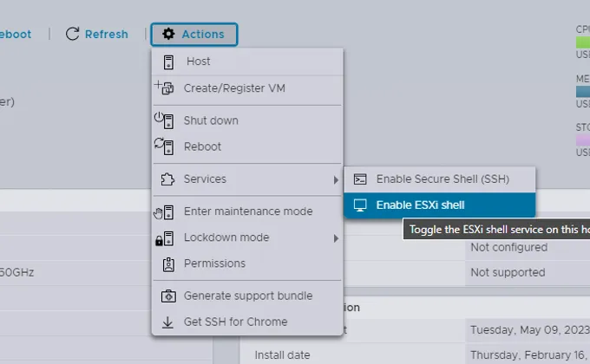This screenshot has width=590, height=364.
Task: Click the Host server icon
Action: tap(168, 62)
